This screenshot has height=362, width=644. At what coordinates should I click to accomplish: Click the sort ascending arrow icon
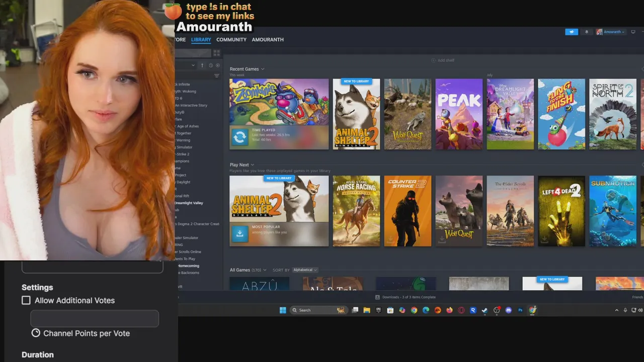pos(202,65)
